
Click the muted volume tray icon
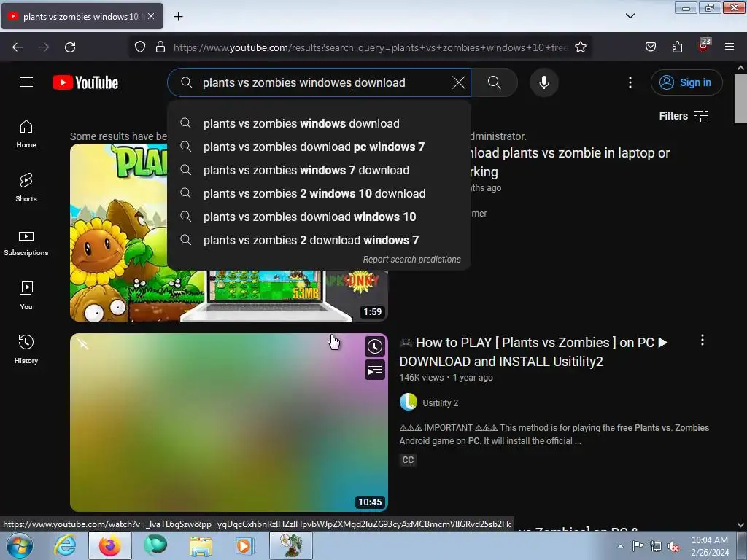[673, 546]
